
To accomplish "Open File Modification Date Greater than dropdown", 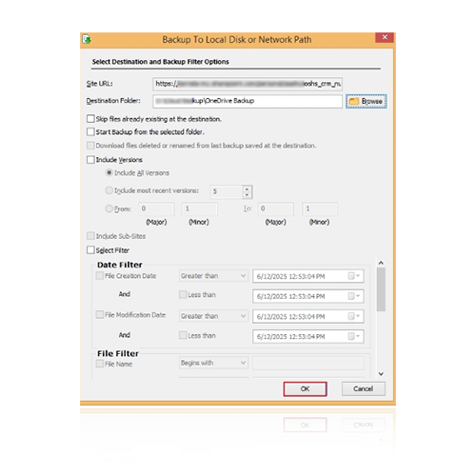I will 213,316.
